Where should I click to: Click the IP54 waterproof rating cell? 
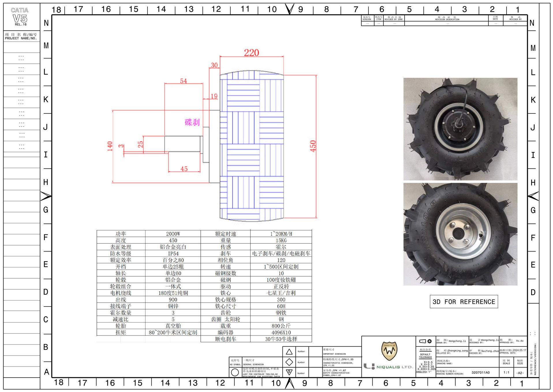click(173, 254)
